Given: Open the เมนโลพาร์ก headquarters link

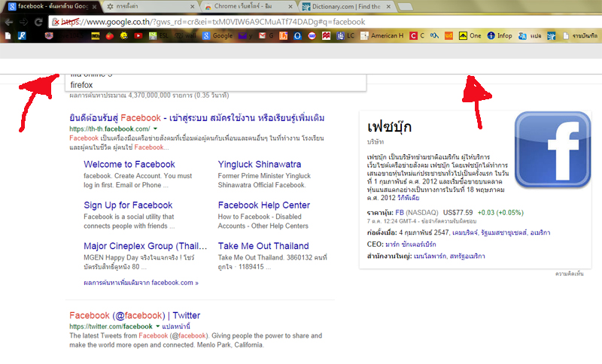Looking at the screenshot, I should coord(430,256).
